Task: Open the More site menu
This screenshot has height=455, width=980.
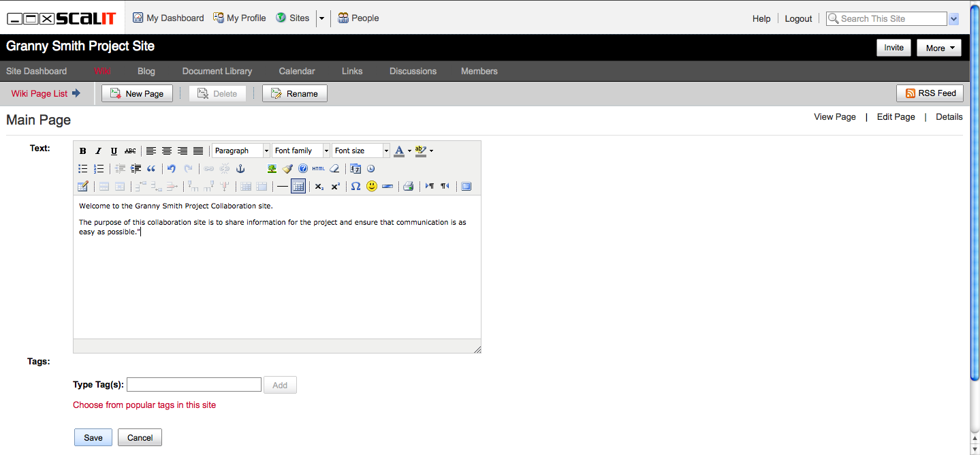Action: tap(938, 48)
